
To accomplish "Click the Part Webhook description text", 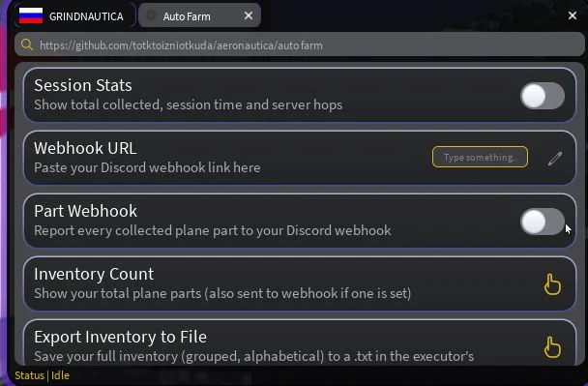I will [213, 230].
